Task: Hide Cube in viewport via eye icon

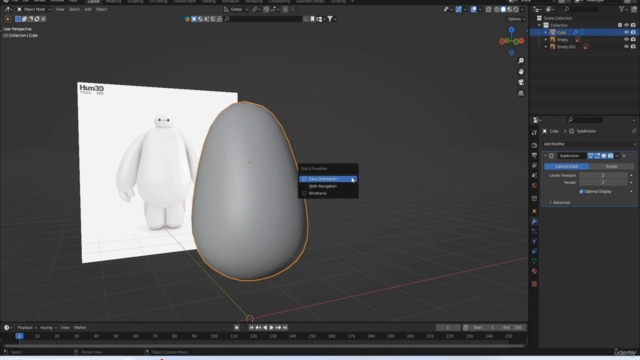Action: click(x=626, y=32)
